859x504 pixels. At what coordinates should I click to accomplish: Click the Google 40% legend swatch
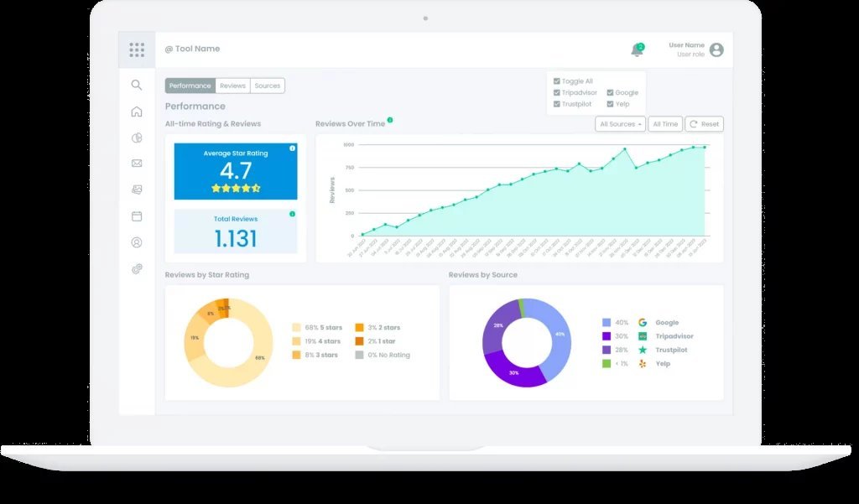607,323
